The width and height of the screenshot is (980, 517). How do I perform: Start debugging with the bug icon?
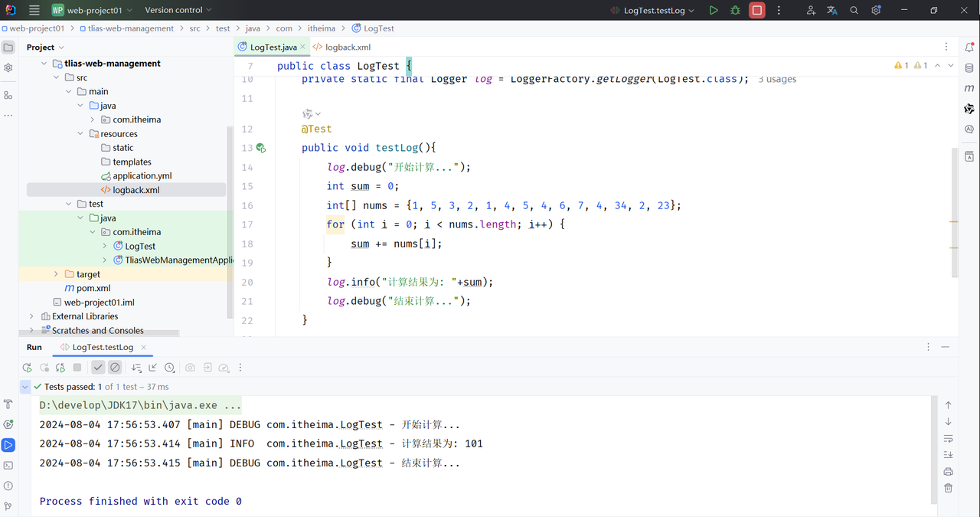[735, 11]
